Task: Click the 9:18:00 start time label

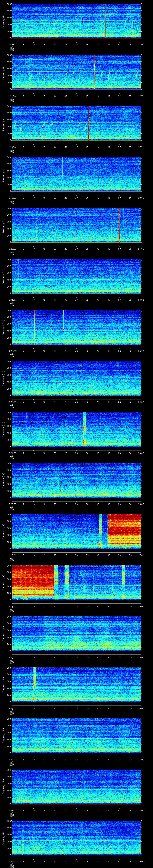Action: [x=12, y=147]
